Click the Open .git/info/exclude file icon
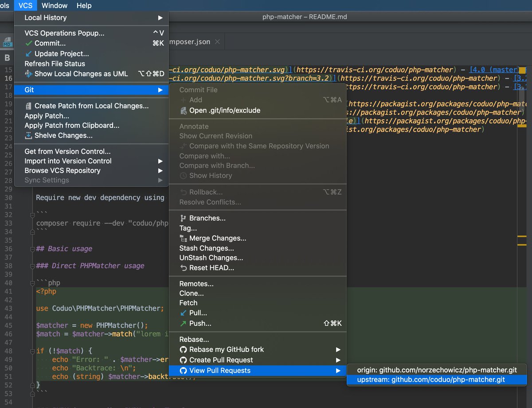The image size is (532, 408). tap(184, 110)
